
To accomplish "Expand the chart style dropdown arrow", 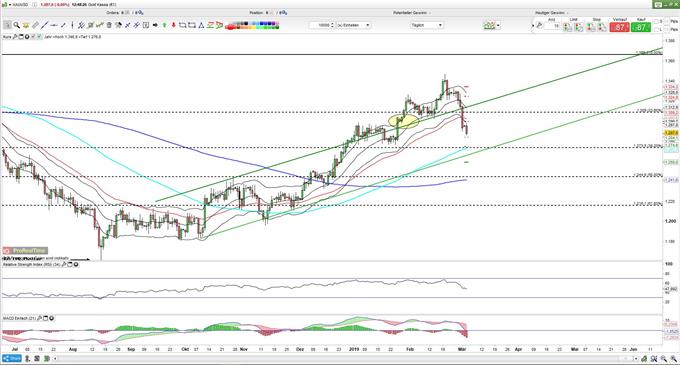I will (498, 25).
